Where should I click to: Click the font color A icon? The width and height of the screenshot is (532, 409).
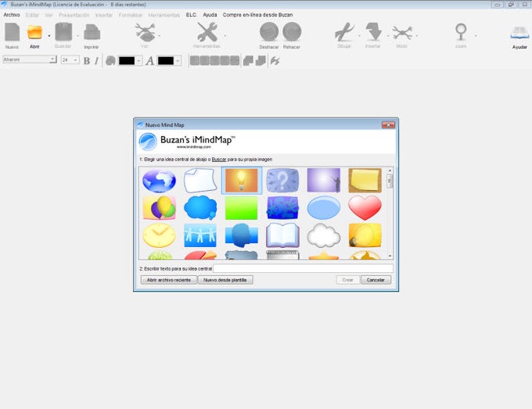tap(149, 61)
